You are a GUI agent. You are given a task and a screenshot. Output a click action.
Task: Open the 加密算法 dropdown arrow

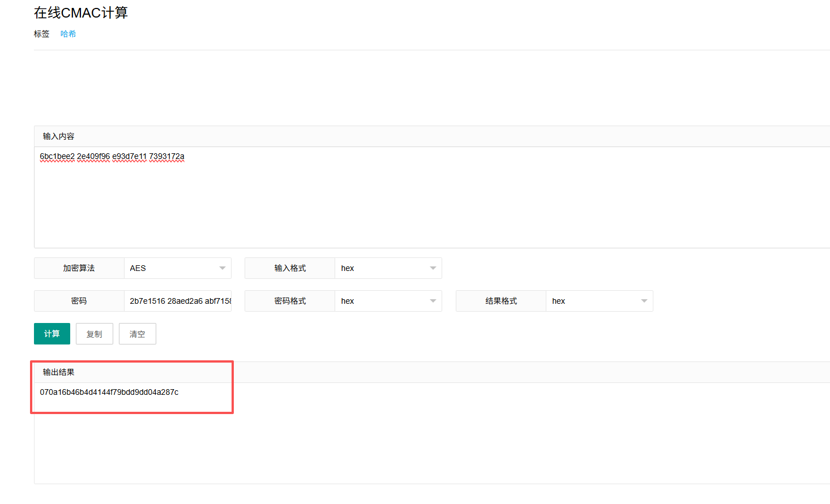pos(224,268)
